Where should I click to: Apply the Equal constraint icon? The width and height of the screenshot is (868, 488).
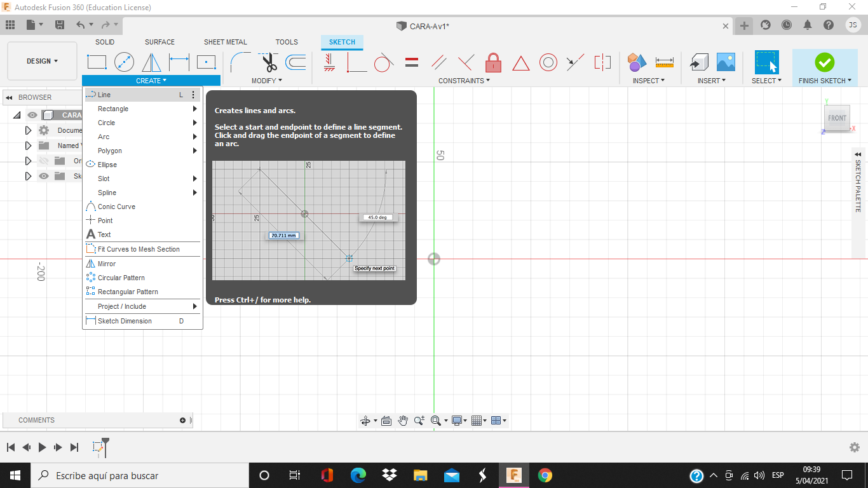(x=411, y=62)
